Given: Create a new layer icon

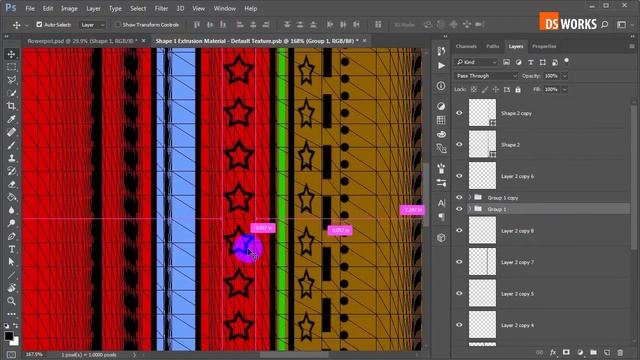Looking at the screenshot, I should [607, 352].
